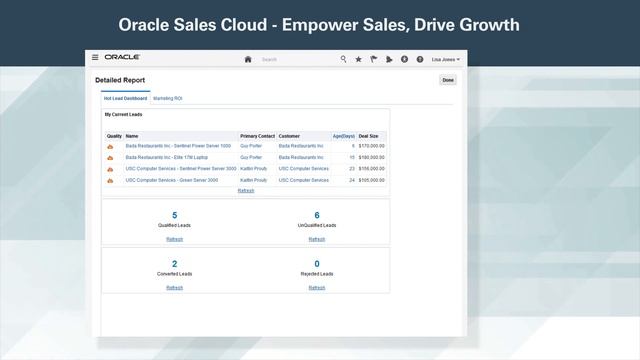Open Kaitlin Prouty contact in Server 3000 row
The image size is (640, 360).
[253, 169]
